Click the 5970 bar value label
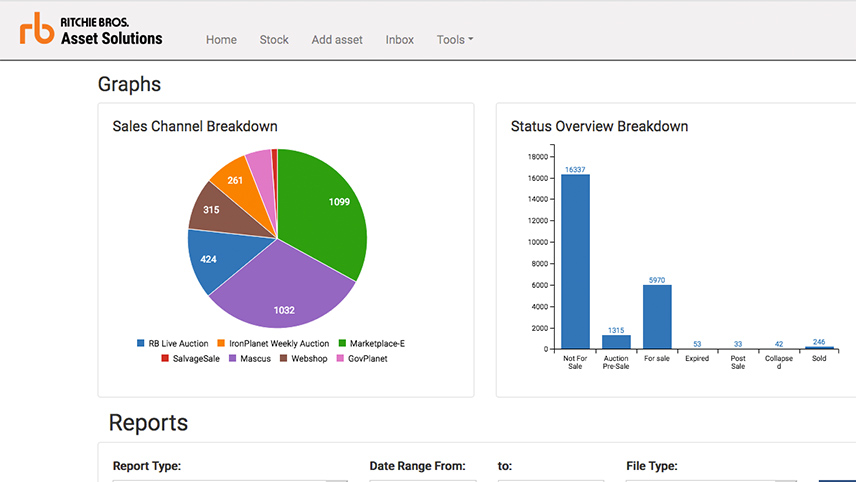The width and height of the screenshot is (856, 482). [657, 280]
